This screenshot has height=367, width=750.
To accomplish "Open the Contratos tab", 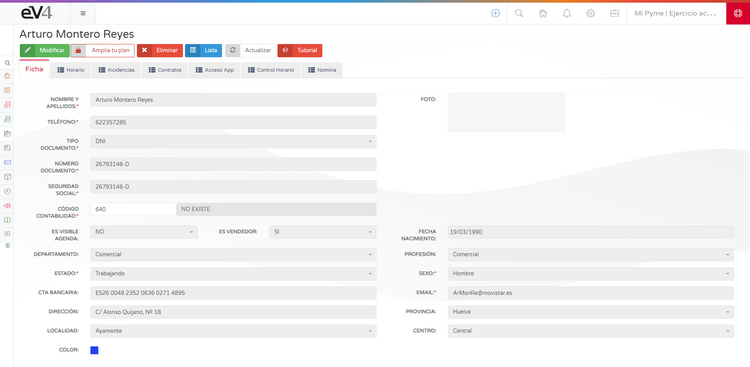I will click(x=165, y=70).
